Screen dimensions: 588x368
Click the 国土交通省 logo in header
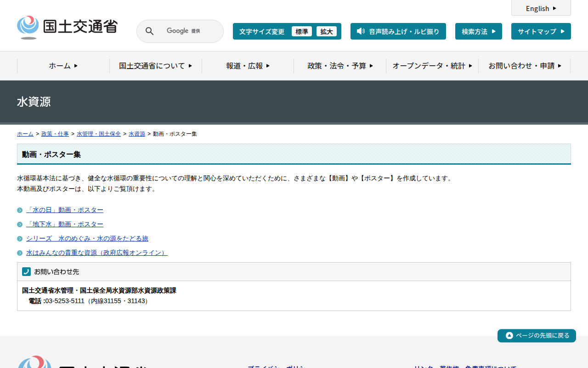point(67,27)
